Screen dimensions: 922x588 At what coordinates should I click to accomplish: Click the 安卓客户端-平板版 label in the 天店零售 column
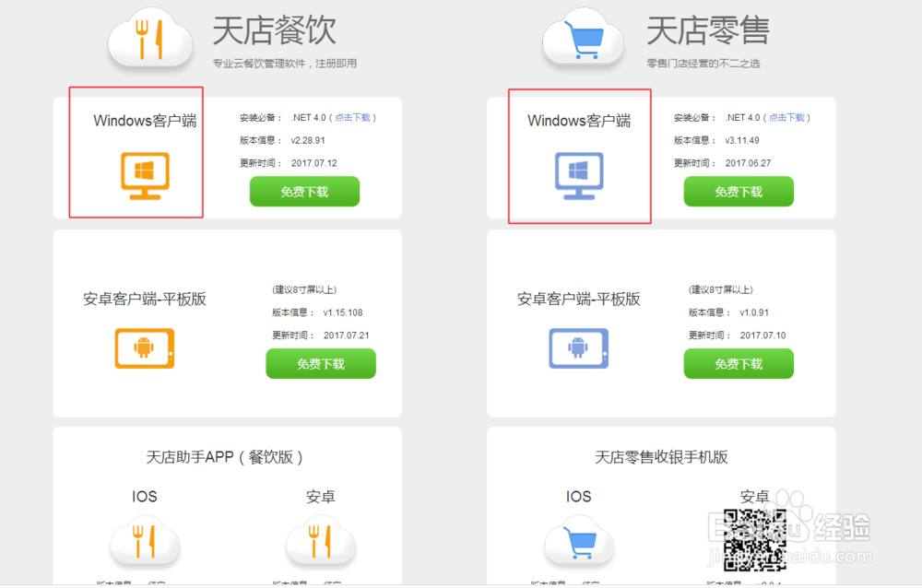coord(579,299)
